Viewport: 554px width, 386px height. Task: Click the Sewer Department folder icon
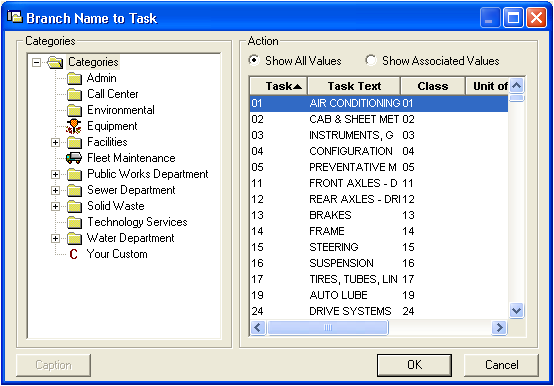[75, 190]
